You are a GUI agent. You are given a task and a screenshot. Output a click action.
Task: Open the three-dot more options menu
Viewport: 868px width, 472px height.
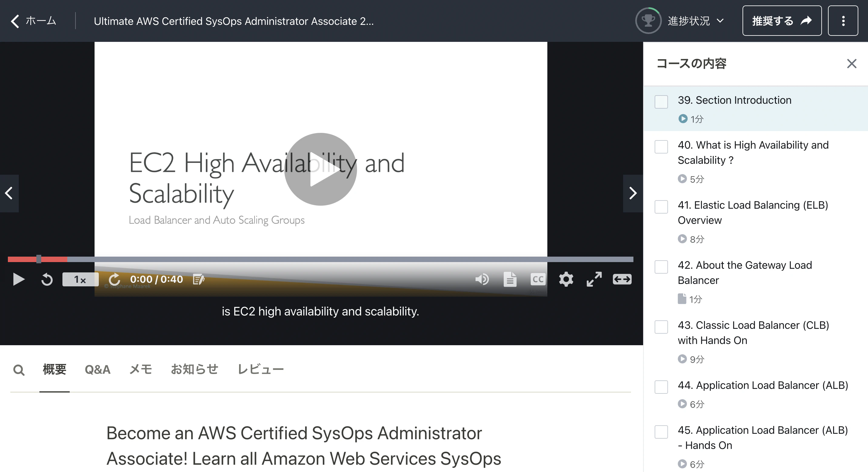843,21
